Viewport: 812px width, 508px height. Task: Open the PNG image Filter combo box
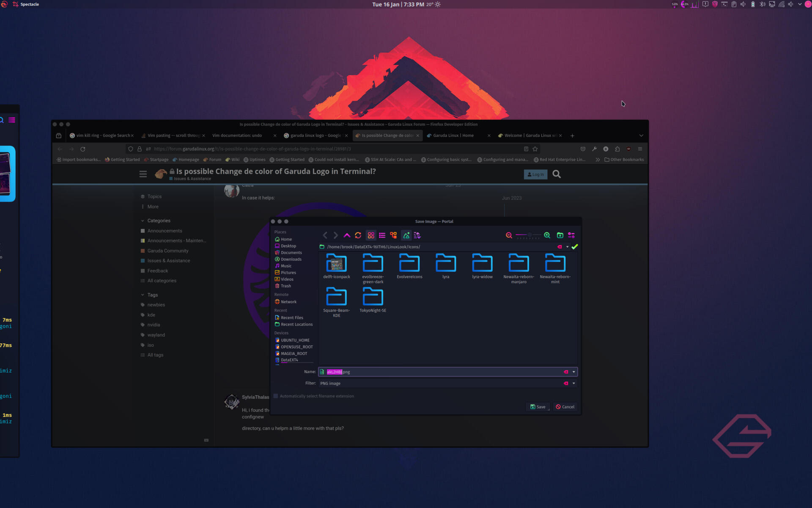click(447, 383)
